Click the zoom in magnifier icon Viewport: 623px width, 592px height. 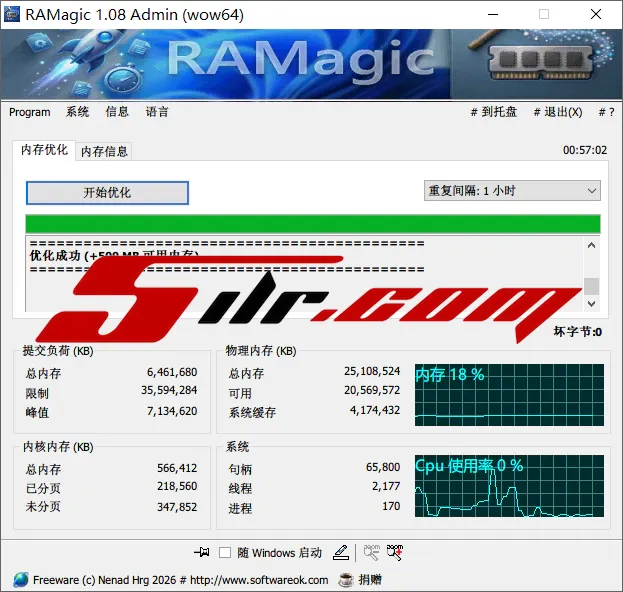click(395, 552)
